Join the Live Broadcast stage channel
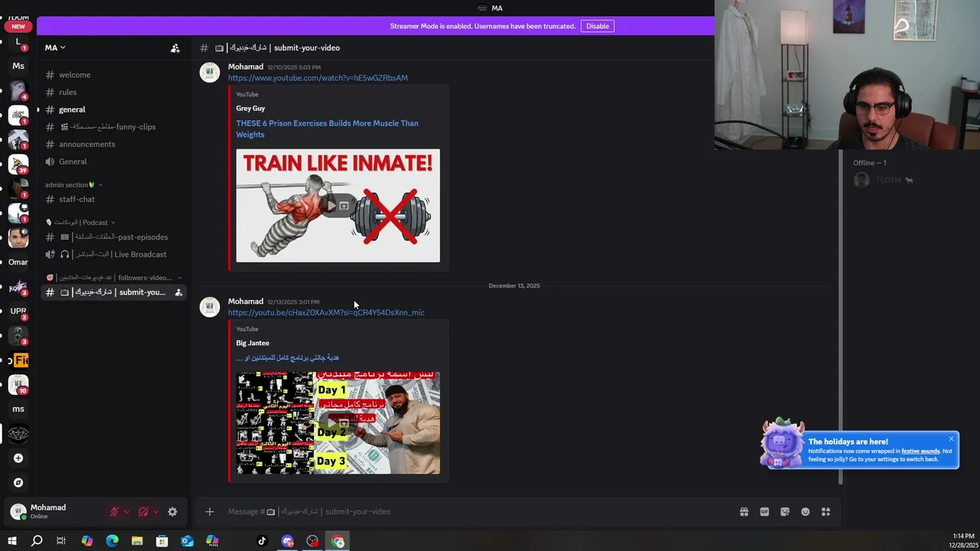Viewport: 980px width, 551px height. pos(113,255)
